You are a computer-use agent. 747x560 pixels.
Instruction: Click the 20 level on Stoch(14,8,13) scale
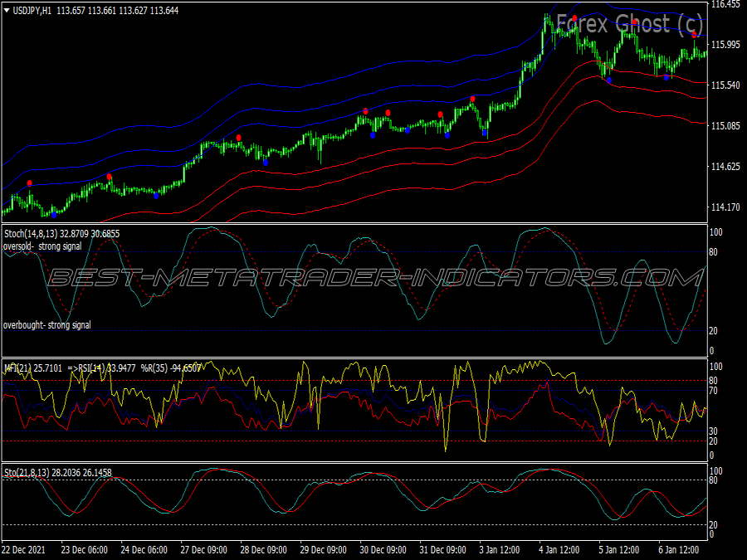click(x=713, y=331)
